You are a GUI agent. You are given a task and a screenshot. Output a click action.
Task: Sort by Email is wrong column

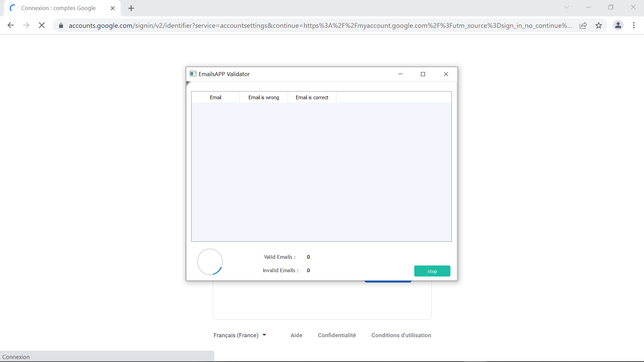[x=264, y=98]
